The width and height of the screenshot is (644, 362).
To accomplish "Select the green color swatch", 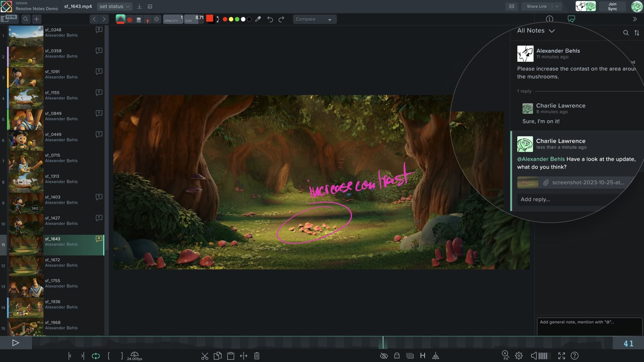I will [x=237, y=19].
